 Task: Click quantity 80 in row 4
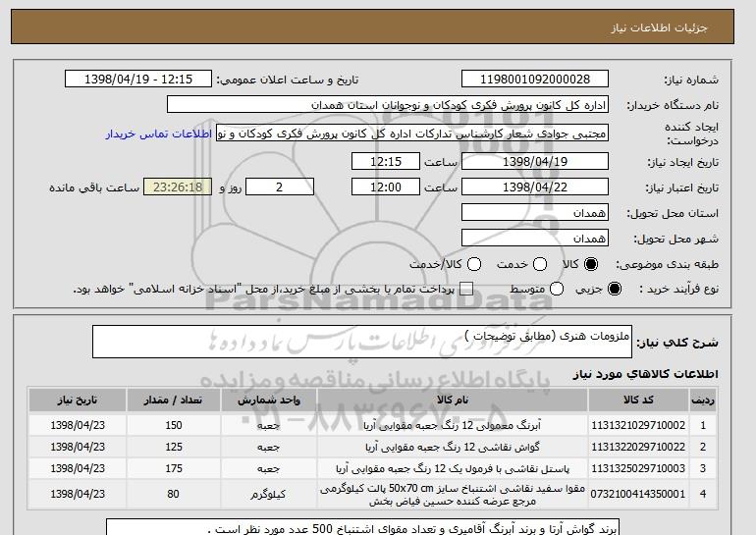point(174,494)
